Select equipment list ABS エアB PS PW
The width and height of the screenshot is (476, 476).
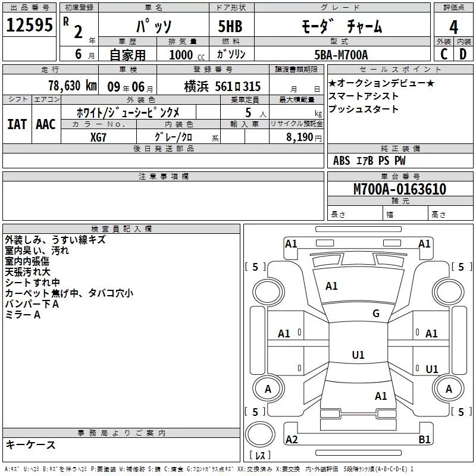click(x=369, y=161)
